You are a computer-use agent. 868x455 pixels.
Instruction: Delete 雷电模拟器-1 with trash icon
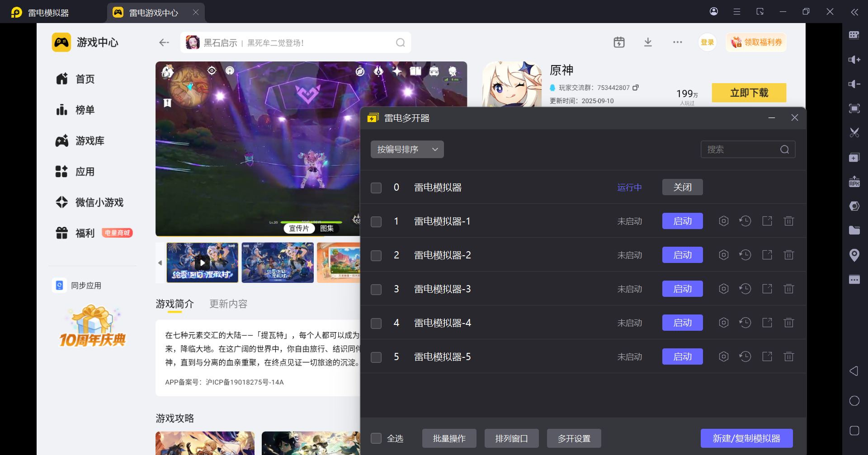[789, 221]
